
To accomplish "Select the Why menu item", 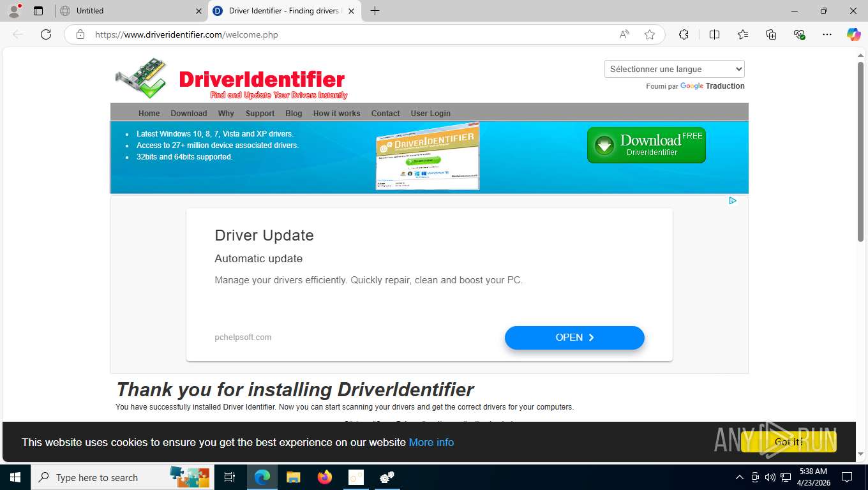I will [226, 113].
